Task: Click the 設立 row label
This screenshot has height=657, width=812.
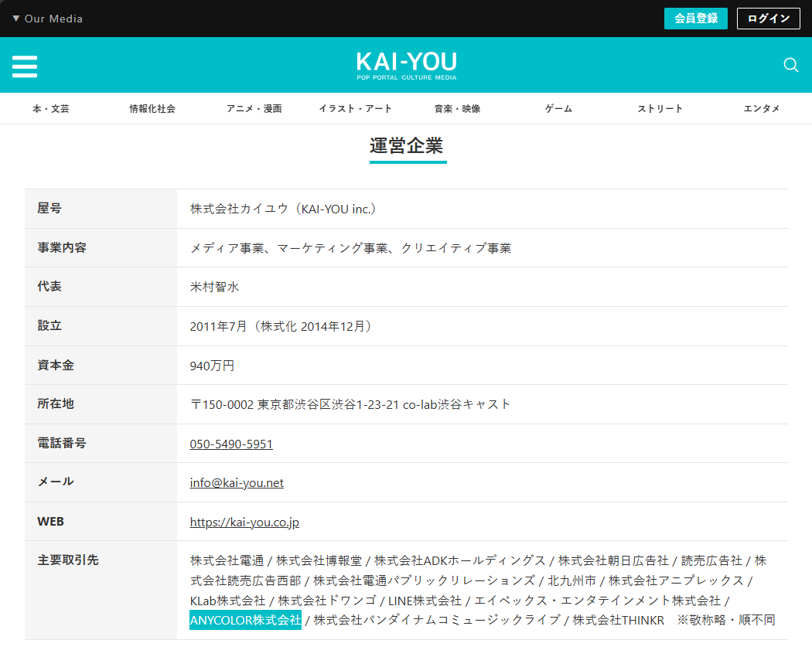Action: [x=49, y=325]
